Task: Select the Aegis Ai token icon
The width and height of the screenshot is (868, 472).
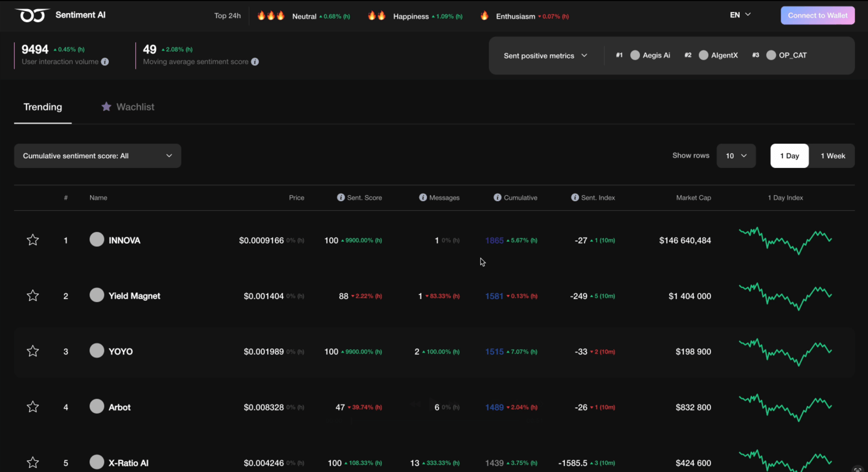Action: click(x=635, y=55)
